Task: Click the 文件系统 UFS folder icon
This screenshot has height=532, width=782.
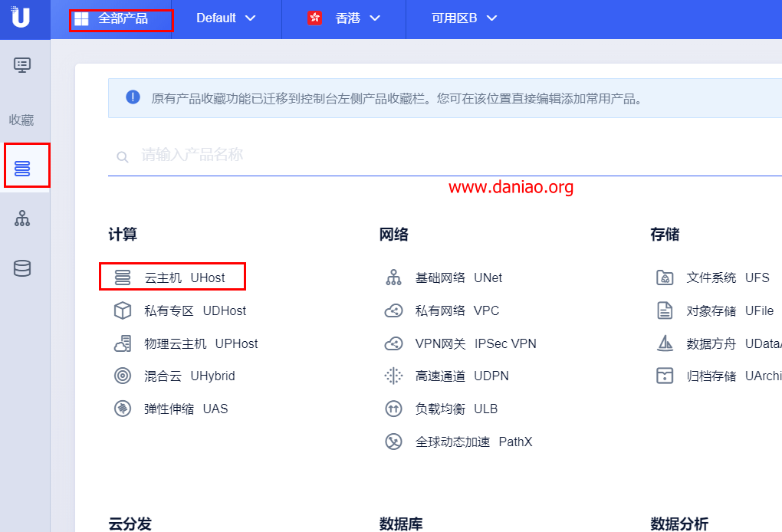Action: pos(665,277)
